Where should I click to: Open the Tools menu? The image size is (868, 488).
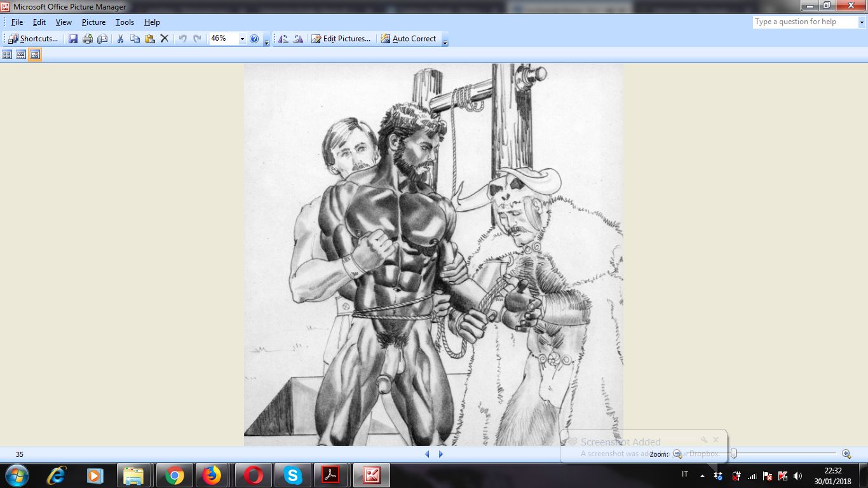(x=125, y=22)
